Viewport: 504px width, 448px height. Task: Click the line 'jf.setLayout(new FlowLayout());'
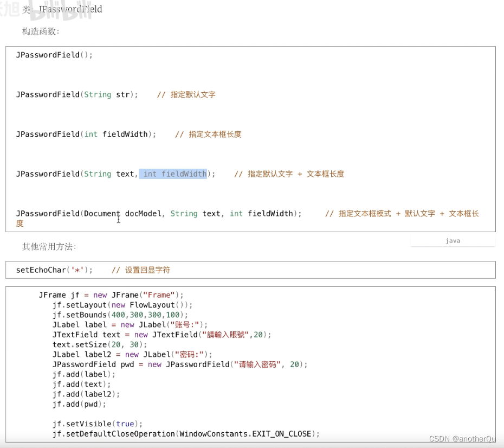(x=122, y=305)
